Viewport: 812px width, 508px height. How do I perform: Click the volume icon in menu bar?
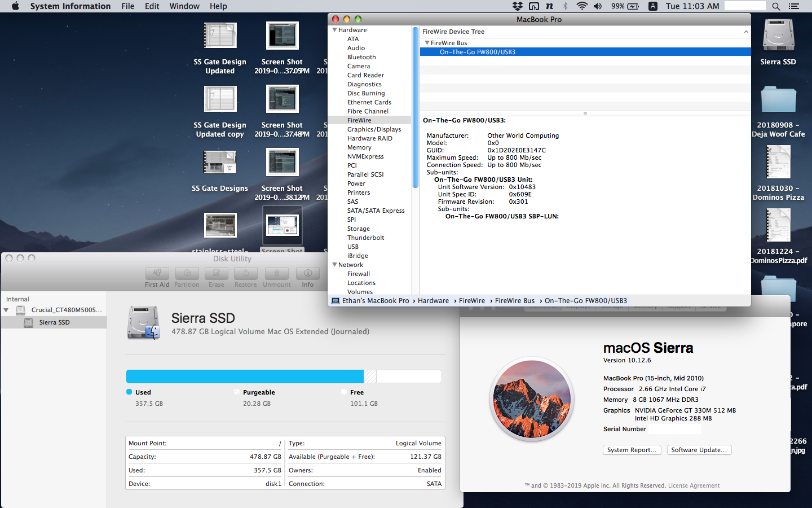[598, 6]
